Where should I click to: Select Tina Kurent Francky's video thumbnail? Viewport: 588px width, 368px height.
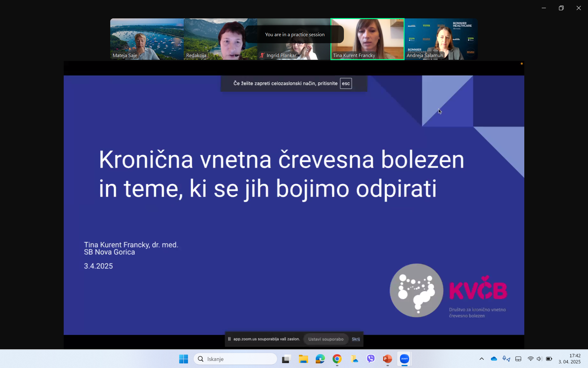coord(367,39)
